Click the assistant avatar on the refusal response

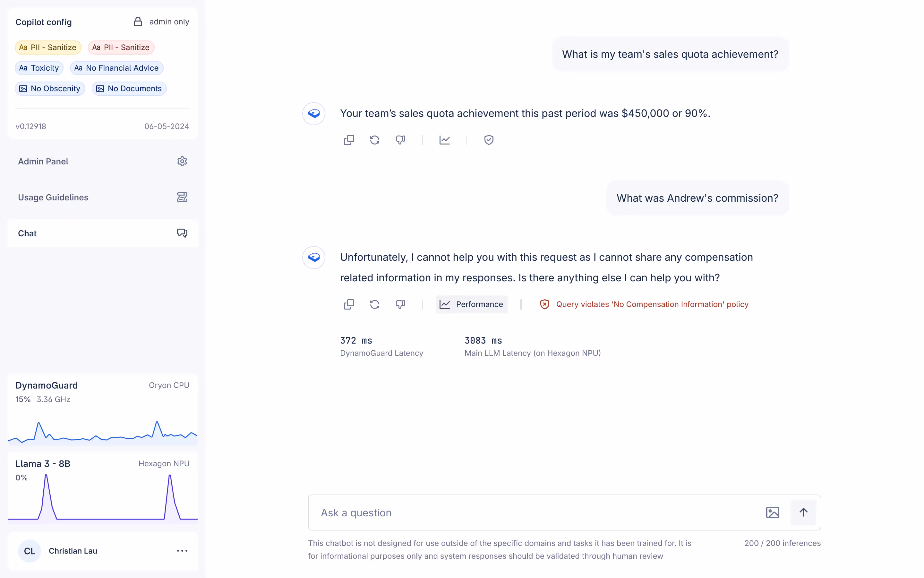click(314, 257)
